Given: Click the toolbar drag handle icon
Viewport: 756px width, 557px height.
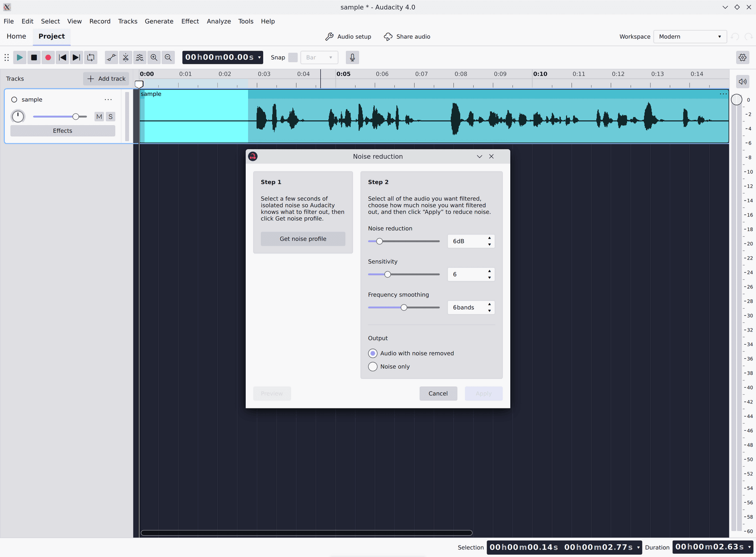Looking at the screenshot, I should pos(7,58).
